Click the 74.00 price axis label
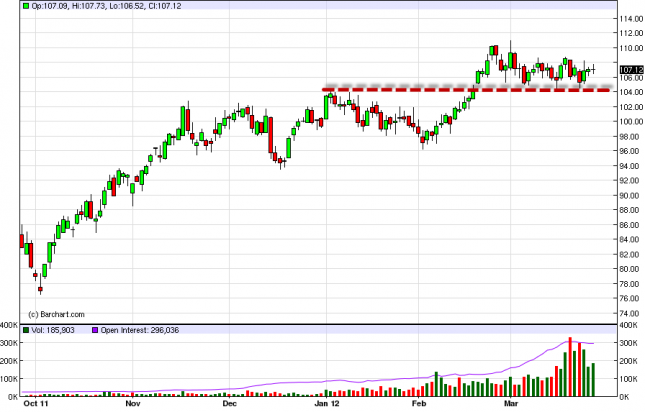This screenshot has width=645, height=412. pyautogui.click(x=631, y=313)
